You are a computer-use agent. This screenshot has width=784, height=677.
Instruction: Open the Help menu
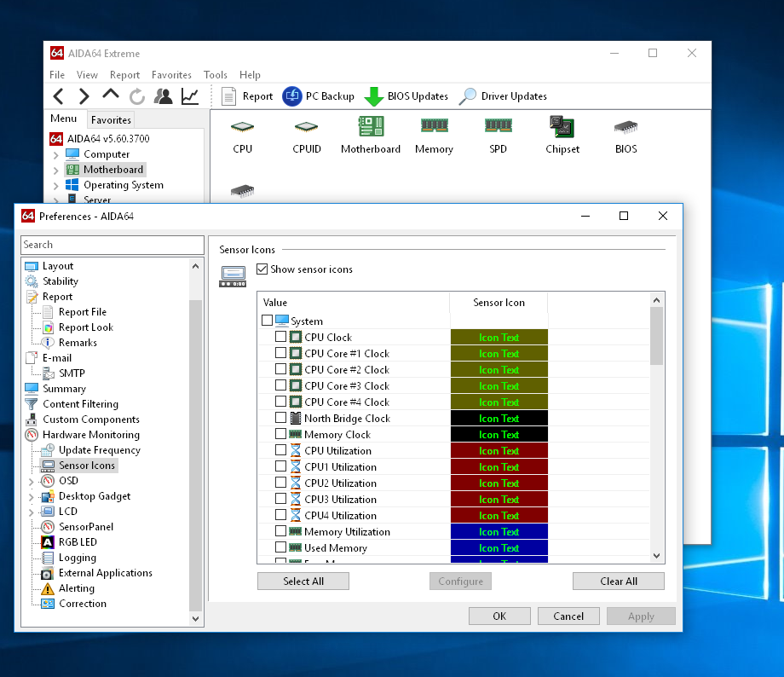250,74
